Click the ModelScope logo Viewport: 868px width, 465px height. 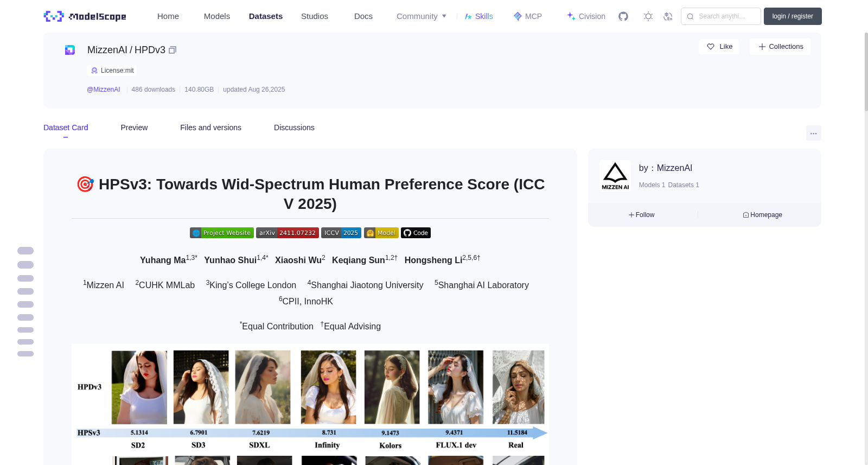pos(85,16)
